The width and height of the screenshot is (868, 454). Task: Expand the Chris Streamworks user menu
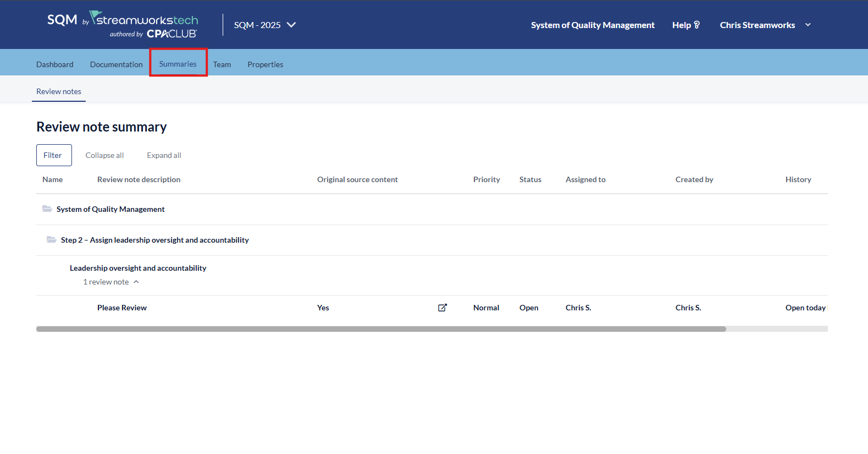808,25
